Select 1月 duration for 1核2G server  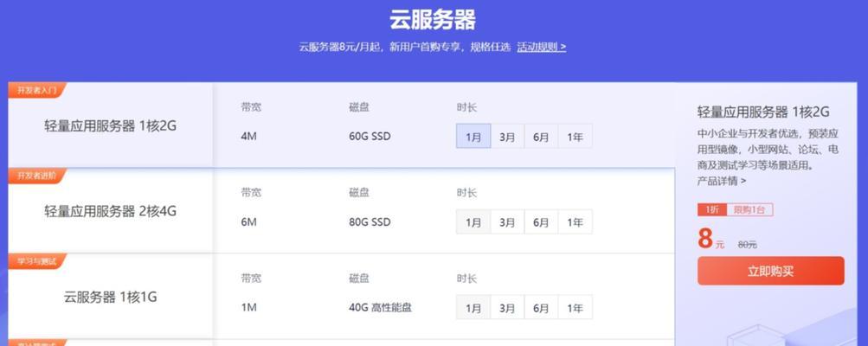click(473, 136)
